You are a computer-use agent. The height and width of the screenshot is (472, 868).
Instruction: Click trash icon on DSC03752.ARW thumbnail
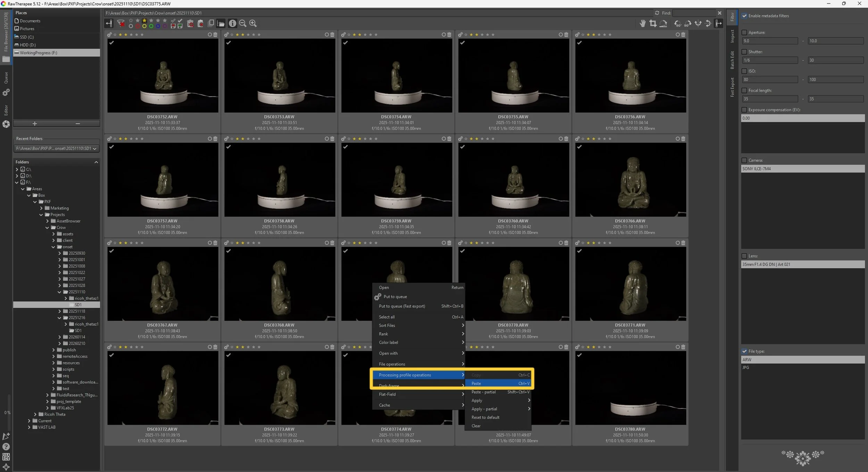click(215, 35)
